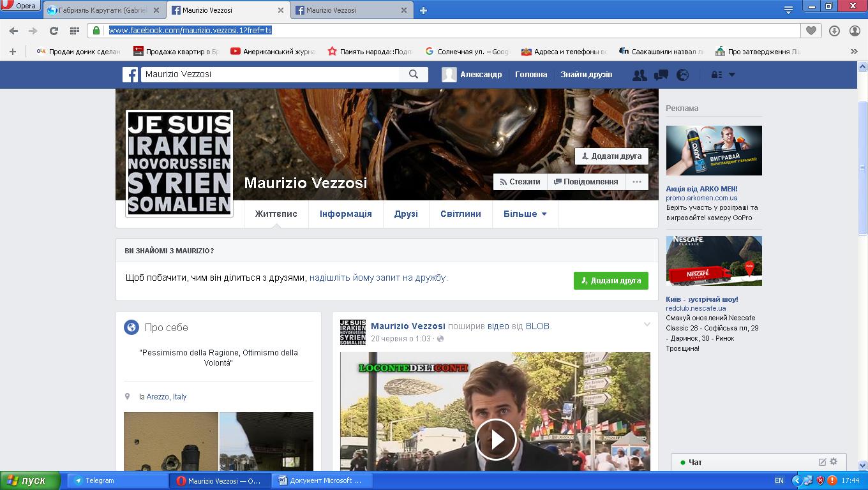
Task: Open the notifications globe icon
Action: point(682,75)
